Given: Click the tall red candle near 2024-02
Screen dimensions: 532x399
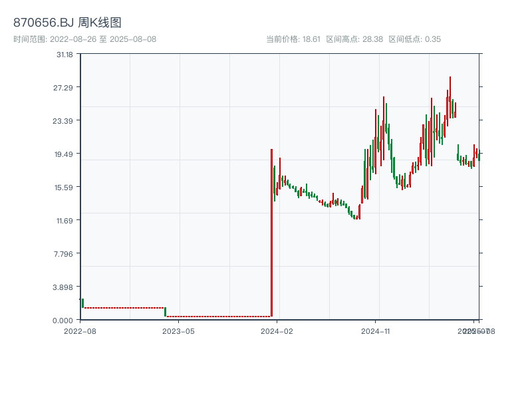Looking at the screenshot, I should [x=272, y=233].
